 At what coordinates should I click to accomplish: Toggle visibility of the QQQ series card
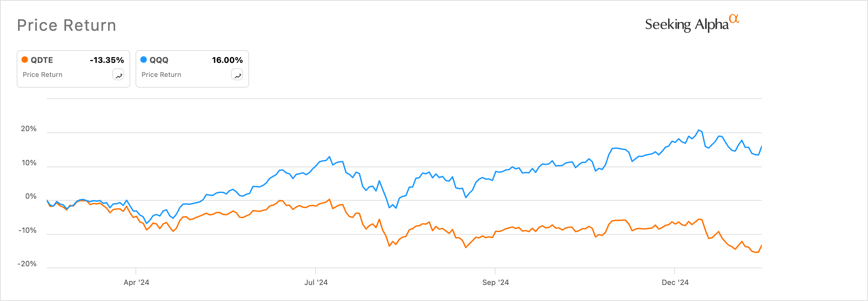[192, 68]
